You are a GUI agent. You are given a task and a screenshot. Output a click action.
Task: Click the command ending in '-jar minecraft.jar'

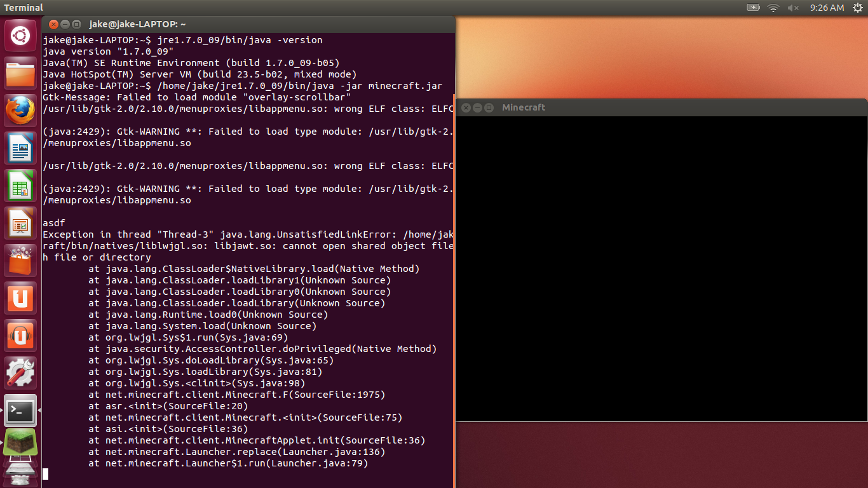tap(300, 86)
